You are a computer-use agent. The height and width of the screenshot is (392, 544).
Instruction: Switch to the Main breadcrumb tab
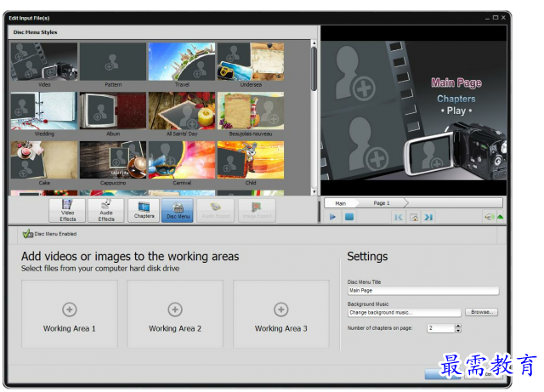(x=340, y=203)
